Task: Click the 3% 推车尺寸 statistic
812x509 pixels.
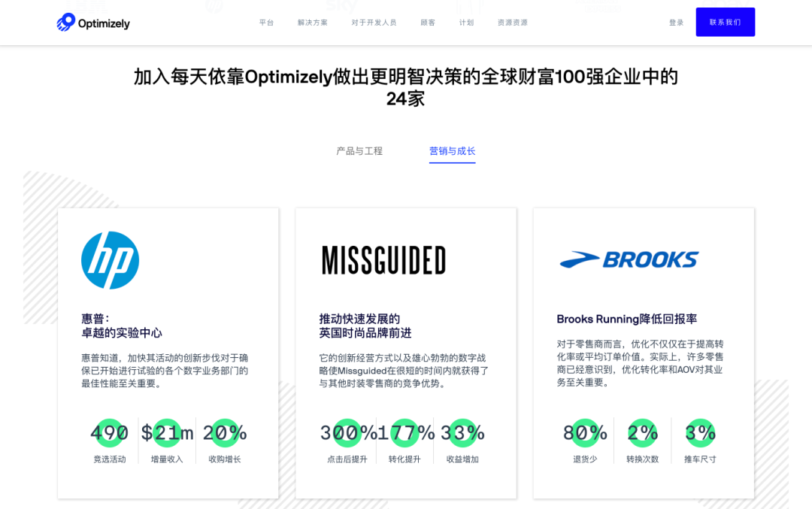Action: [x=700, y=441]
